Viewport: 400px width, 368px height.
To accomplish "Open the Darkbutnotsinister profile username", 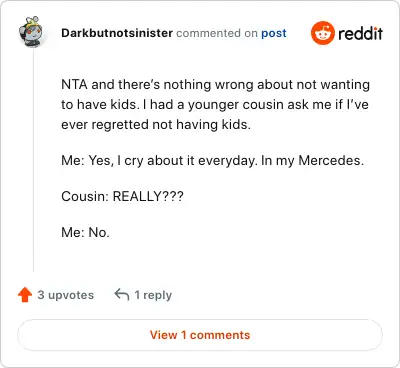I will (117, 33).
